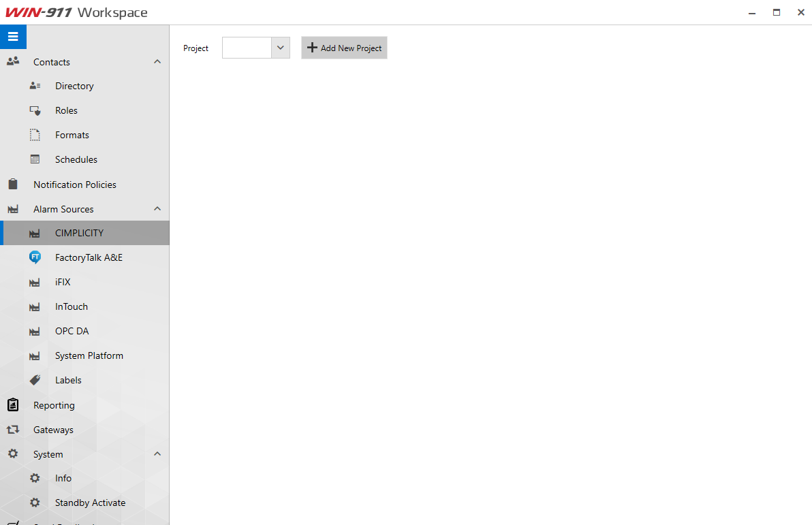Click inside the Project combo box field
The image size is (812, 525).
point(247,48)
